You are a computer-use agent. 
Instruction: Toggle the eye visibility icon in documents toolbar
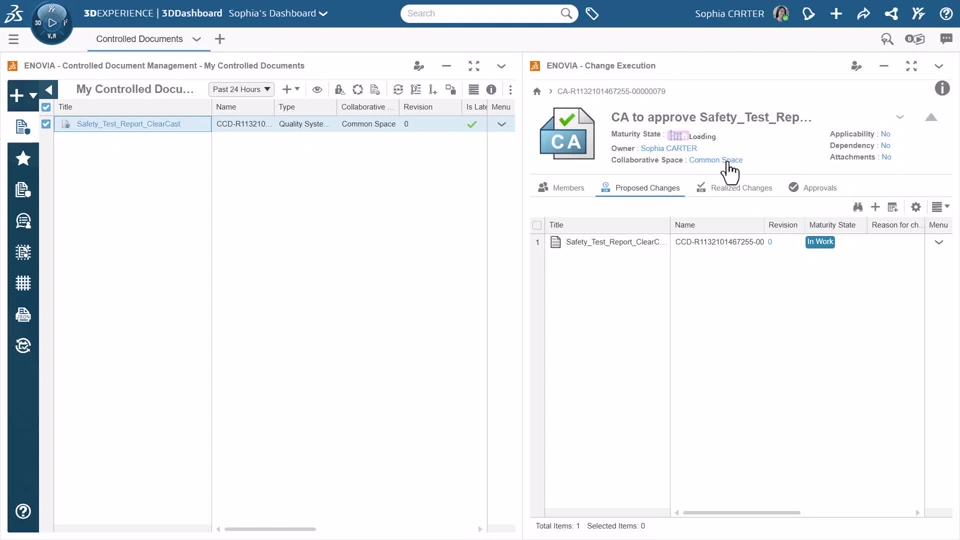pos(317,89)
